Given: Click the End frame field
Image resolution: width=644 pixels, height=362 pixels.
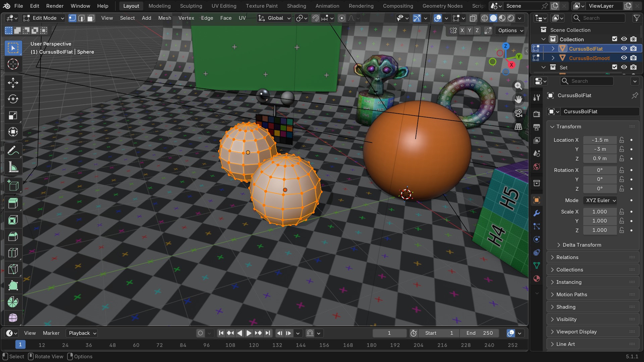Looking at the screenshot, I should point(480,333).
